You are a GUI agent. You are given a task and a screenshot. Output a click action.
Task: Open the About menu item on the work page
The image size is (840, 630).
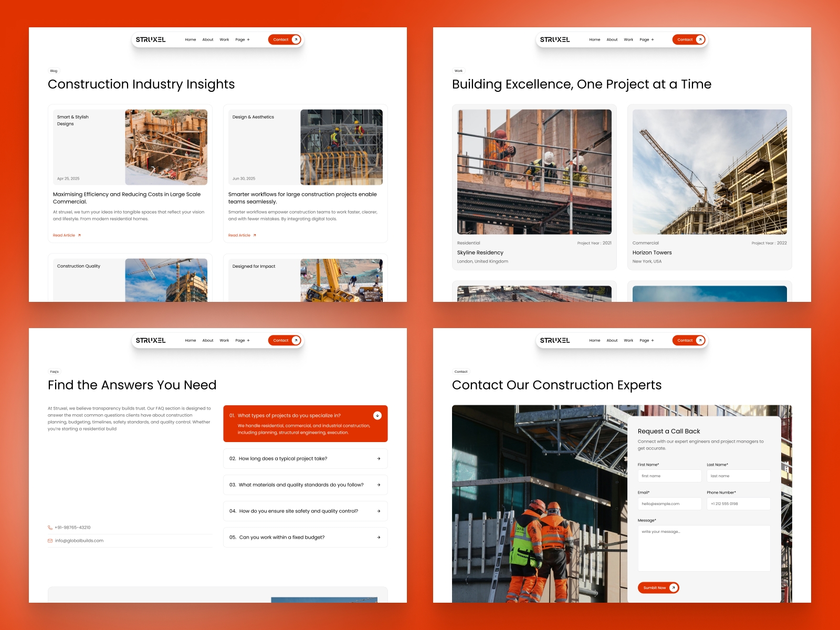(x=612, y=39)
